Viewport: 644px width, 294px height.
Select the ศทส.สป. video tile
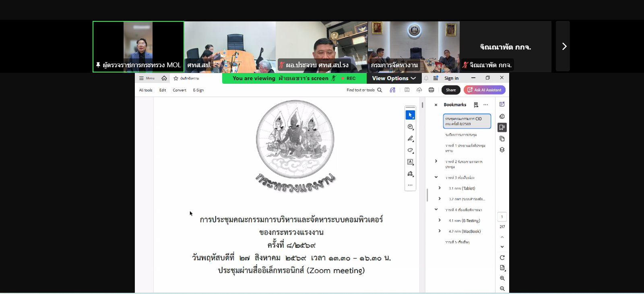230,47
